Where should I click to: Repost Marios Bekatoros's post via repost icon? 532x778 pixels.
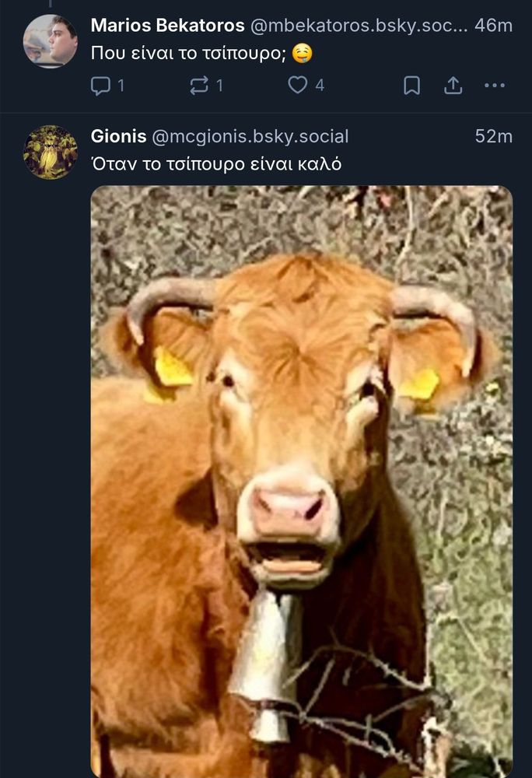199,86
